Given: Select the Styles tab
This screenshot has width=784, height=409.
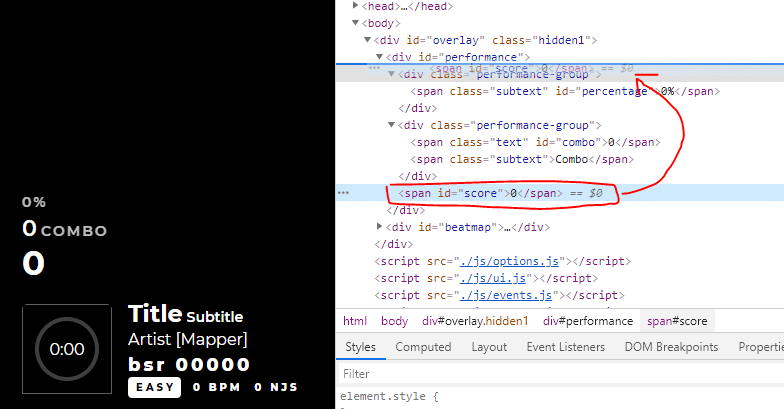Looking at the screenshot, I should 360,347.
